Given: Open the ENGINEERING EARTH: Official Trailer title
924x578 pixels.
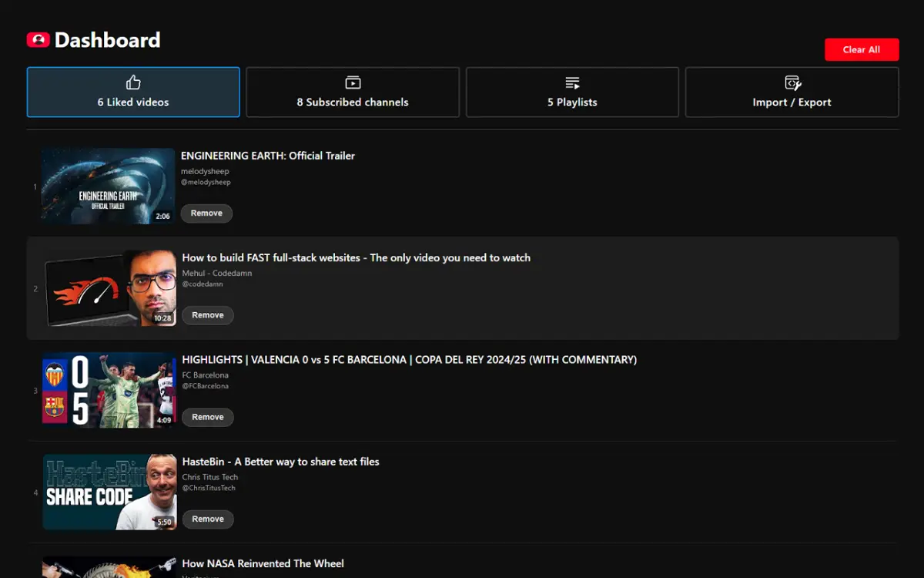Looking at the screenshot, I should click(267, 155).
